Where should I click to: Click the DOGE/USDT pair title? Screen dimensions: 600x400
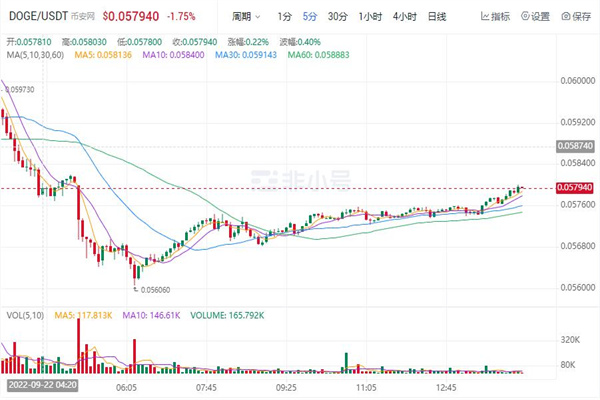pos(36,17)
